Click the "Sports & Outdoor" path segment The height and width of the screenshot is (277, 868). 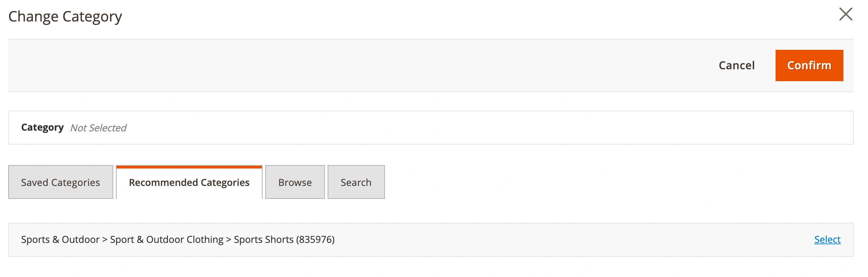tap(60, 239)
